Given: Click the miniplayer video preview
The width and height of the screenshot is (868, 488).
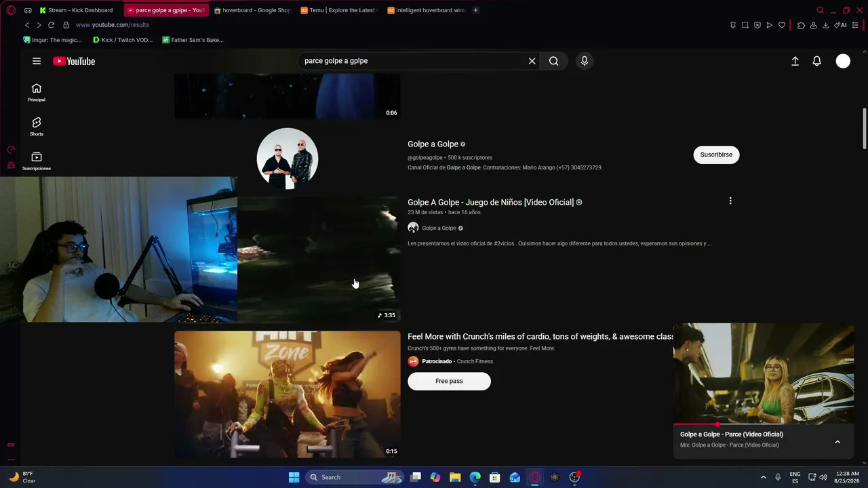Looking at the screenshot, I should coord(764,373).
